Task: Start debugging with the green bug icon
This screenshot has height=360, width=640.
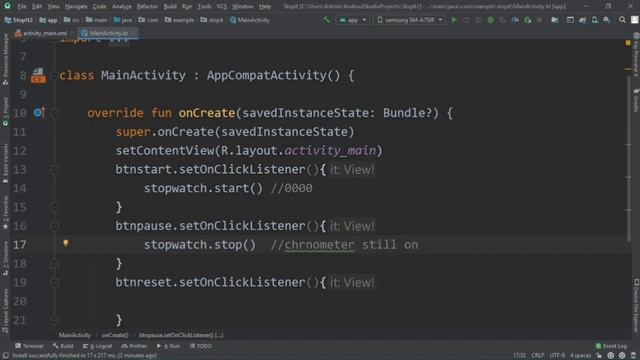Action: click(490, 20)
